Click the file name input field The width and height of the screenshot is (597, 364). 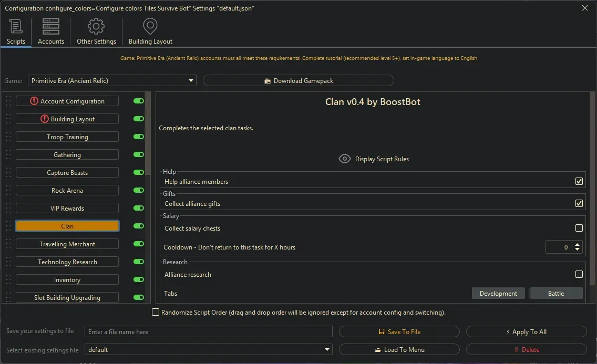tap(208, 331)
